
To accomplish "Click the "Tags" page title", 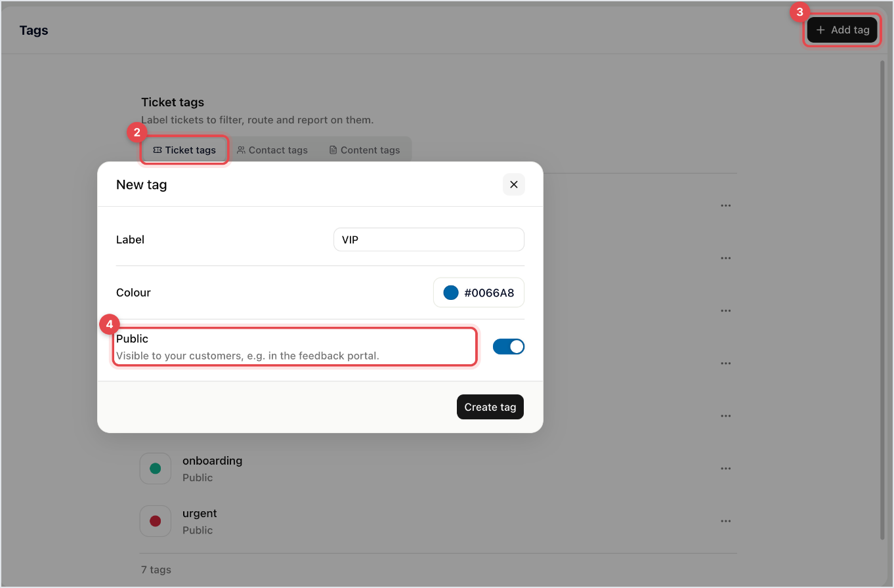I will click(34, 30).
